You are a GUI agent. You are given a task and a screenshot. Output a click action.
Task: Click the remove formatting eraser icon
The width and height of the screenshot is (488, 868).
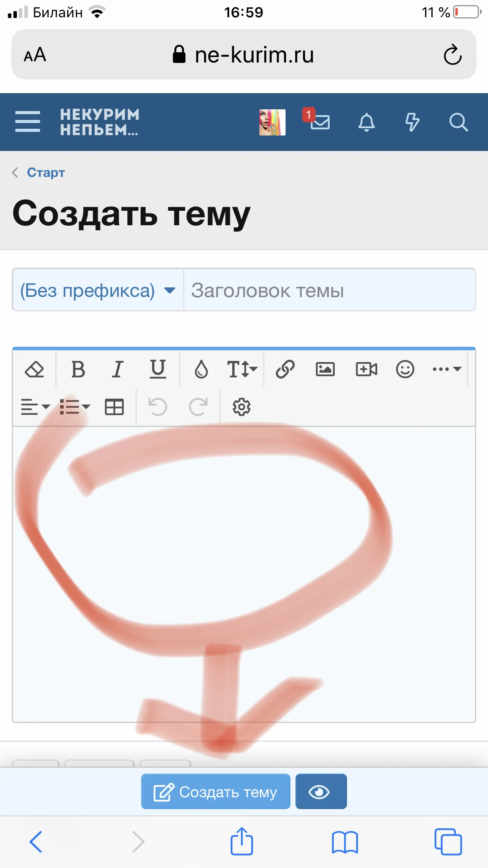[34, 369]
